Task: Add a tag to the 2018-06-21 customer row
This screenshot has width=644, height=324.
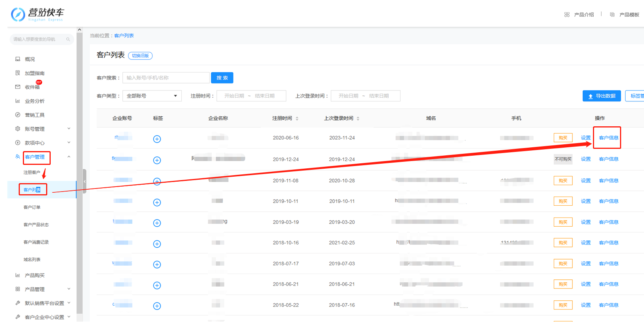Action: 157,285
